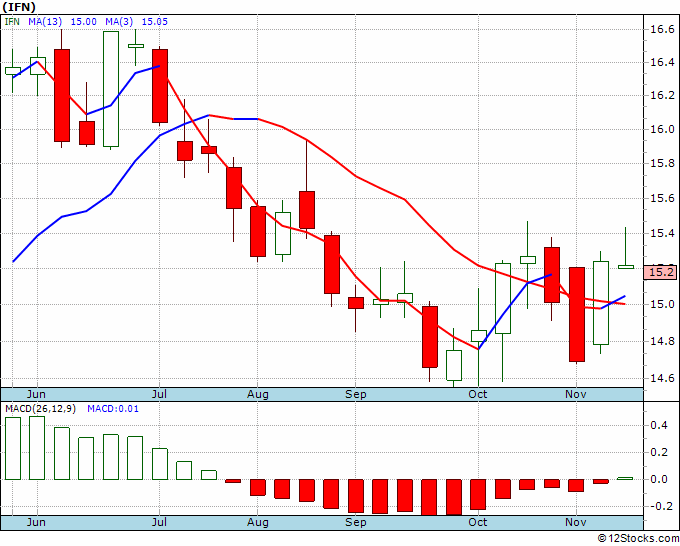
Task: Select the 15.05 moving average value
Action: [154, 22]
